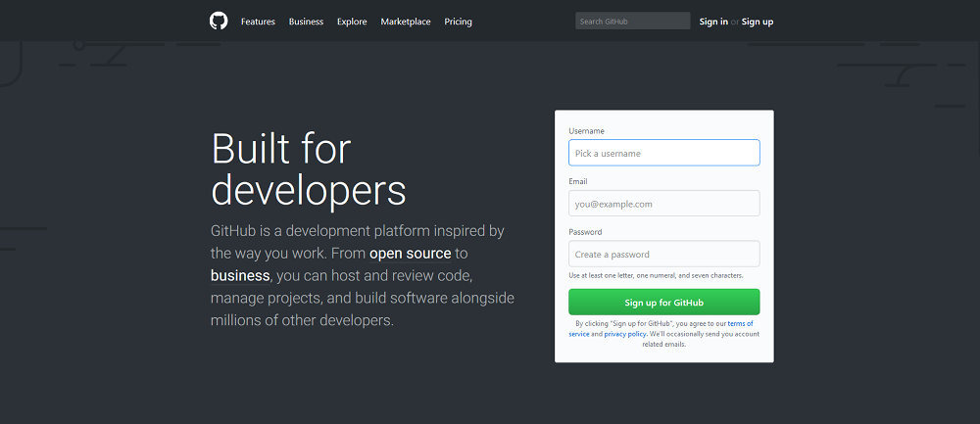The image size is (980, 424).
Task: Open the Features page
Action: point(258,22)
